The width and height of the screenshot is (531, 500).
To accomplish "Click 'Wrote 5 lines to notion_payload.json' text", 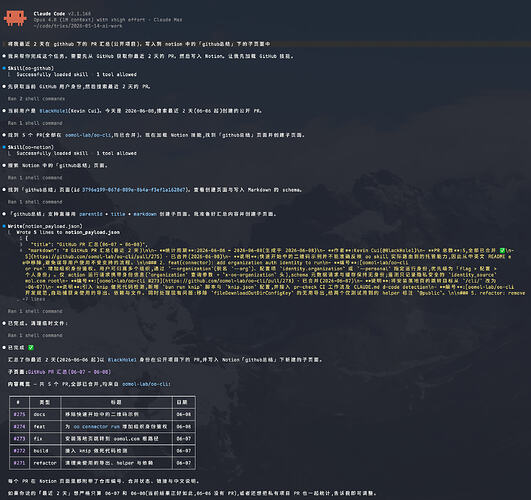I will pos(68,232).
